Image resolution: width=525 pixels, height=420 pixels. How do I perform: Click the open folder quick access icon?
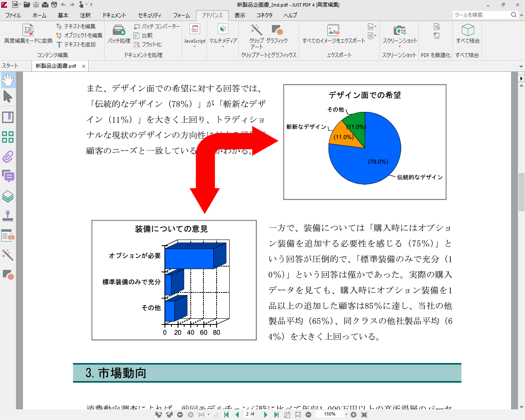pos(27,5)
